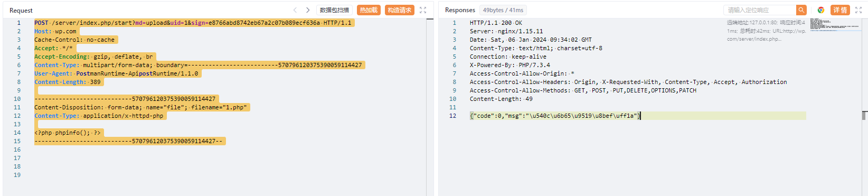Click the Connection: keep-alive line
Screen dimensions: 868x196
tap(508, 57)
